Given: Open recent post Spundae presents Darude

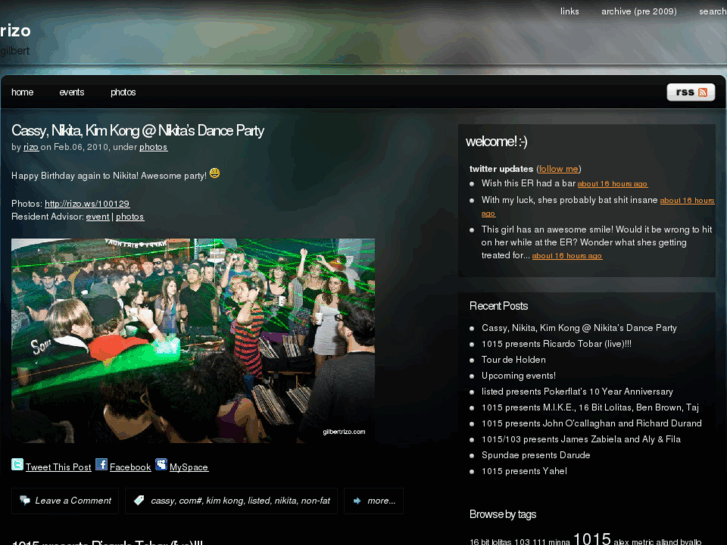Looking at the screenshot, I should click(x=536, y=455).
